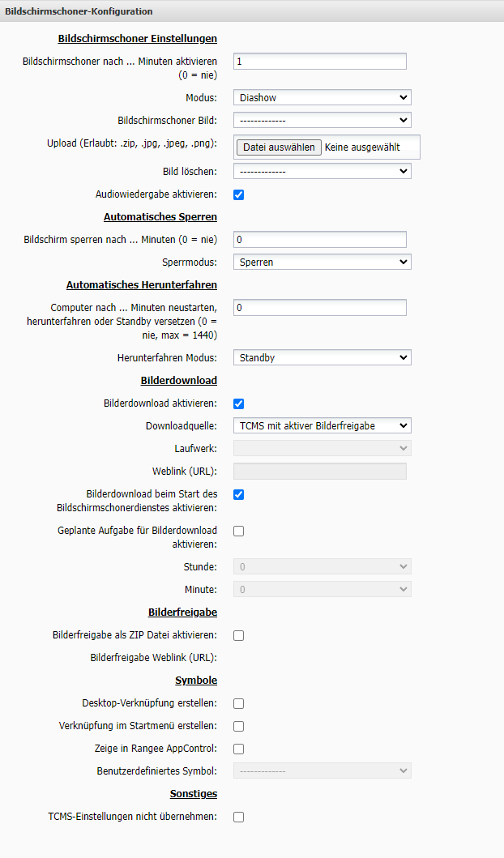Enable Geplante Aufgabe für Bilderdownload checkbox

(x=239, y=531)
